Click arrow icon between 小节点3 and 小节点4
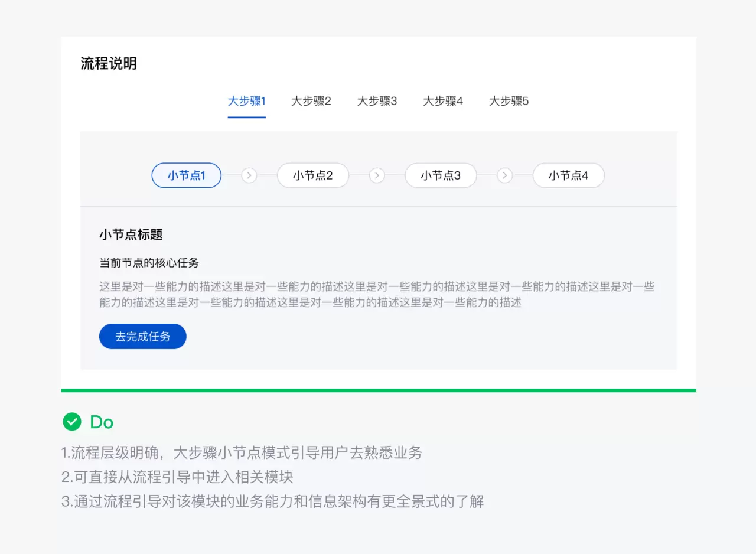Screen dimensions: 756x554 (x=504, y=175)
